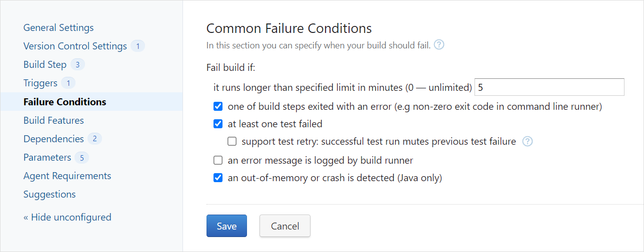This screenshot has width=644, height=252.
Task: Go to Agent Requirements
Action: tap(67, 176)
